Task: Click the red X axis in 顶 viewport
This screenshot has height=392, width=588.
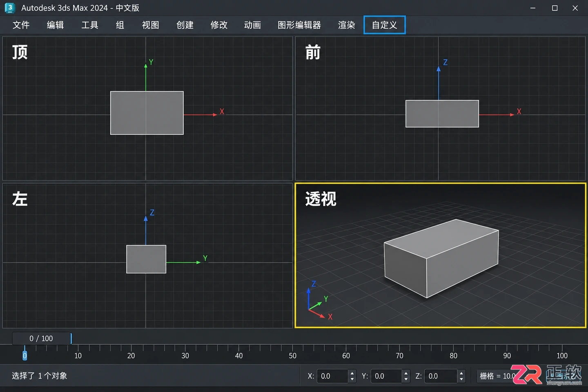Action: (200, 115)
